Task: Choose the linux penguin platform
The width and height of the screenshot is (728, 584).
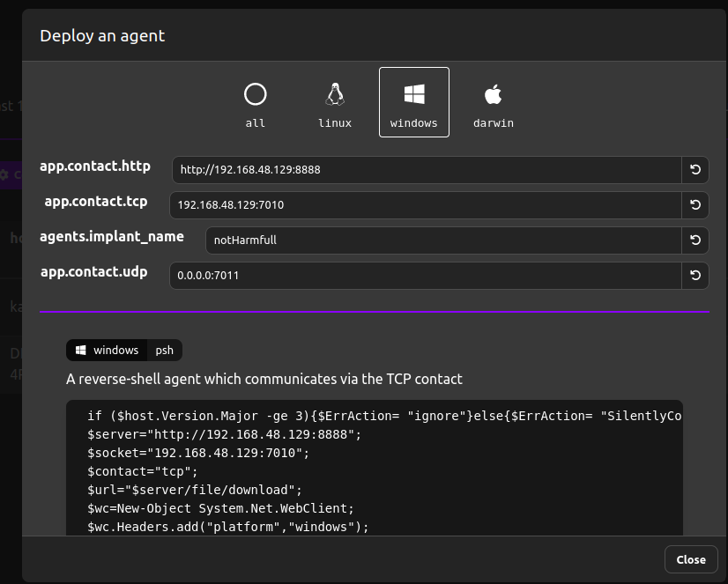Action: [335, 102]
